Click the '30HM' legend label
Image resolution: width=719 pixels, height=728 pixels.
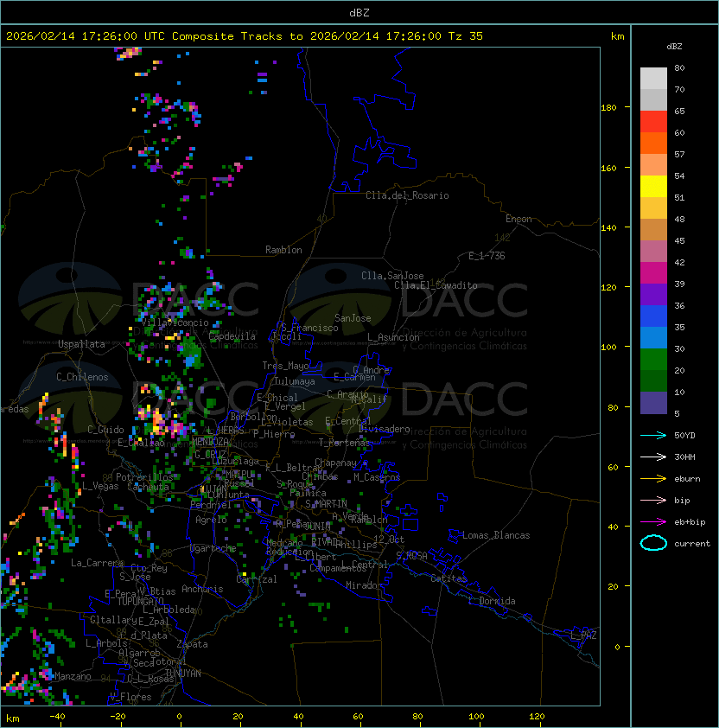click(x=684, y=457)
